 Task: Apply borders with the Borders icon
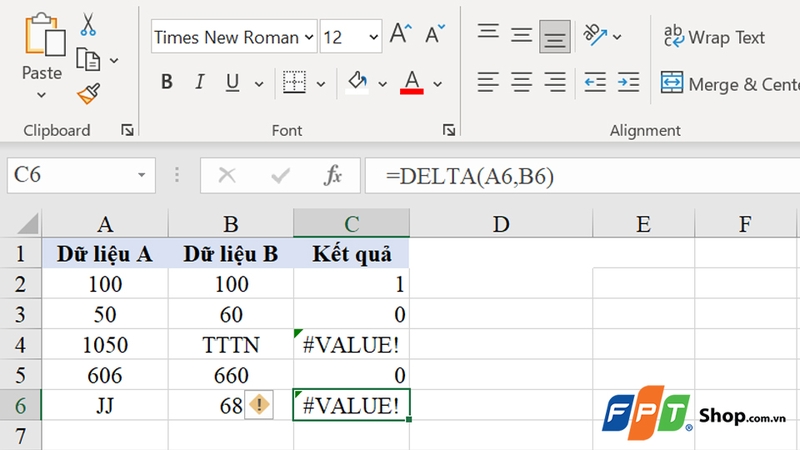[x=294, y=82]
